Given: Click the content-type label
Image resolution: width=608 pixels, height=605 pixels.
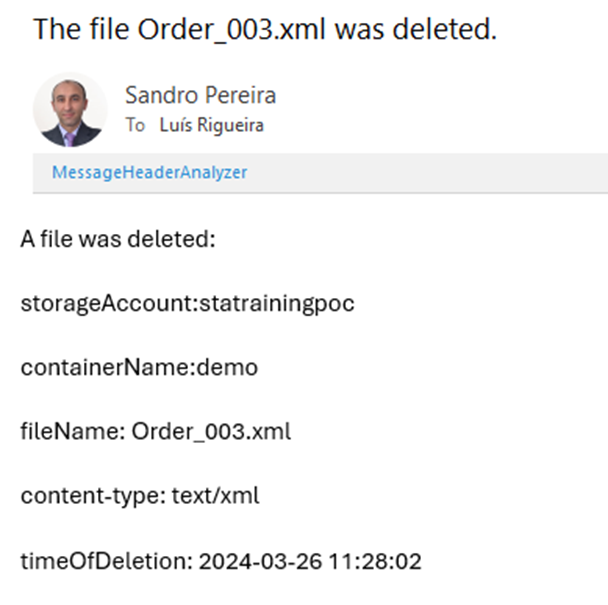Looking at the screenshot, I should pos(90,496).
